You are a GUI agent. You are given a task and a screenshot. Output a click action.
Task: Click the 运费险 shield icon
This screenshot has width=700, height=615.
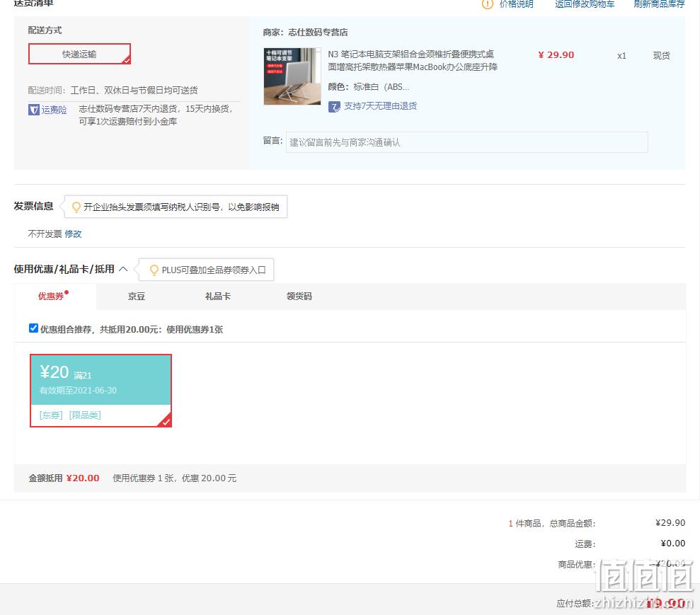point(33,110)
